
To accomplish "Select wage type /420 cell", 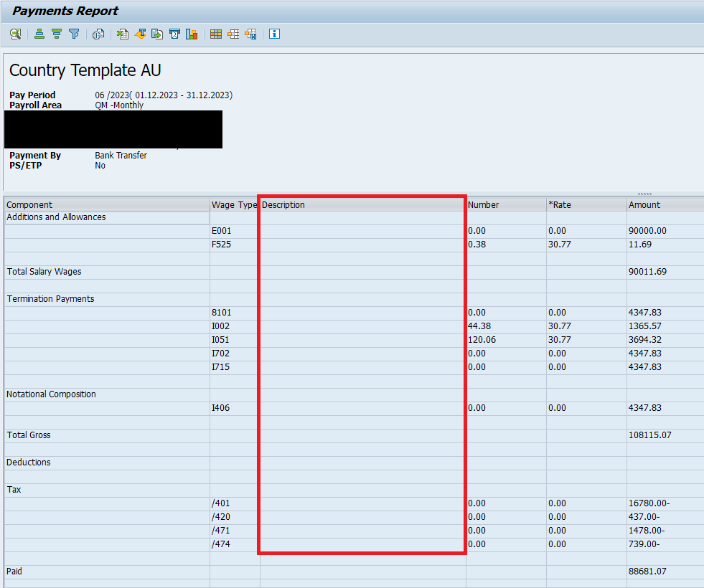I will pyautogui.click(x=235, y=517).
